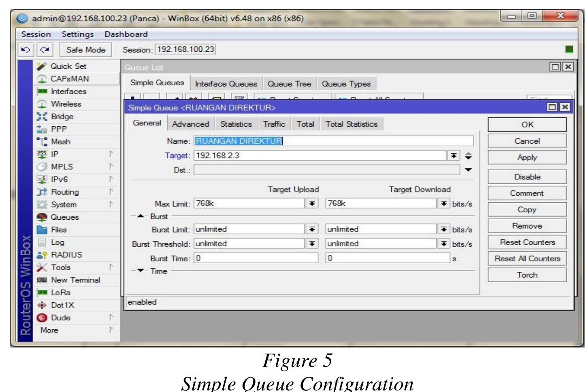The width and height of the screenshot is (588, 392).
Task: Open the Interfaces menu
Action: point(68,91)
